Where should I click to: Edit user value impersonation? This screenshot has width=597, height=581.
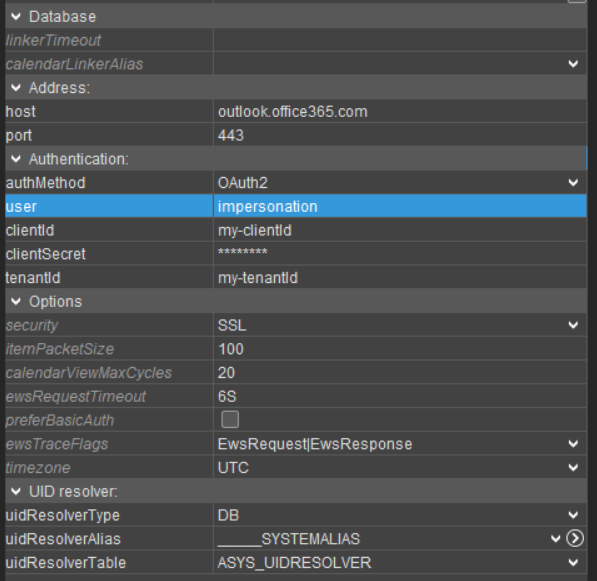[x=400, y=206]
